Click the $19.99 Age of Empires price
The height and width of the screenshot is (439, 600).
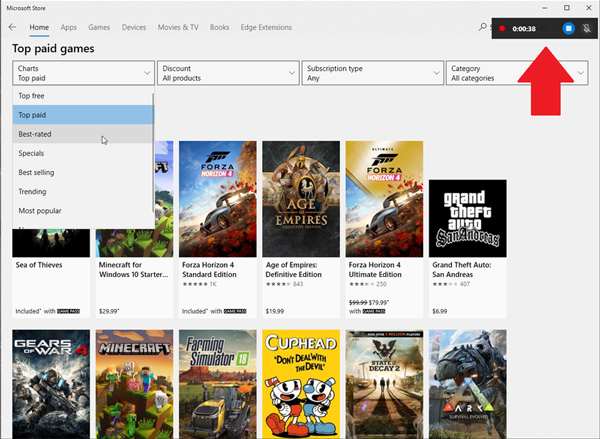coord(275,311)
